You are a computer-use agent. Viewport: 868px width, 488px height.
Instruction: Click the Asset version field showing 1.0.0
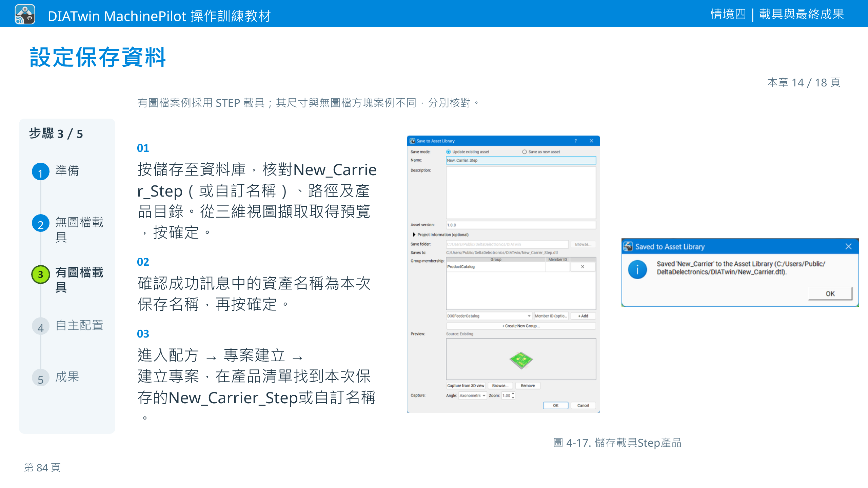(521, 225)
